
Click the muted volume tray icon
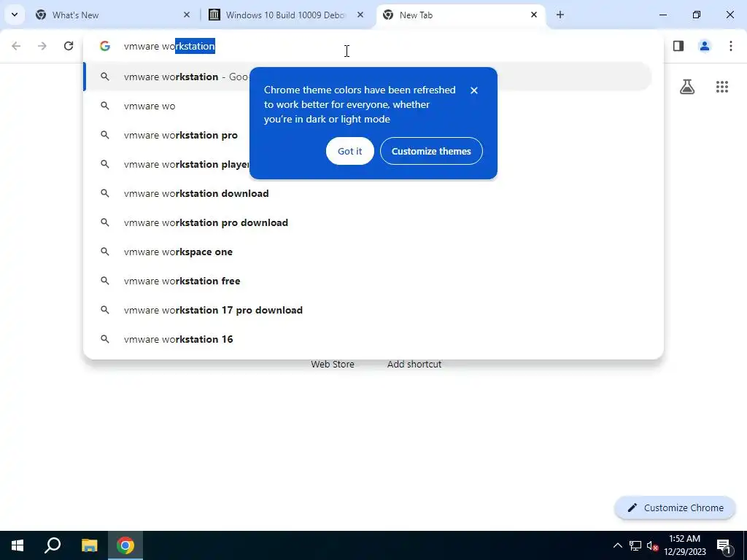coord(652,545)
